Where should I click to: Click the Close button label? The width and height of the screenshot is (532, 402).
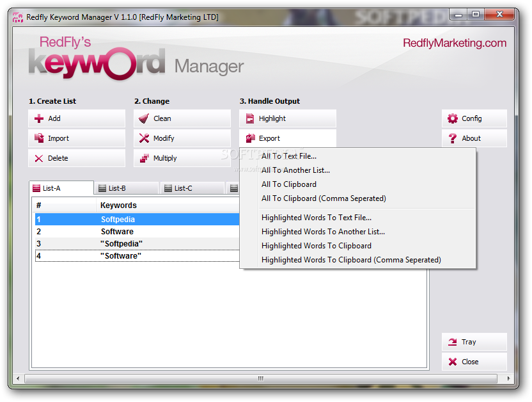pyautogui.click(x=470, y=362)
